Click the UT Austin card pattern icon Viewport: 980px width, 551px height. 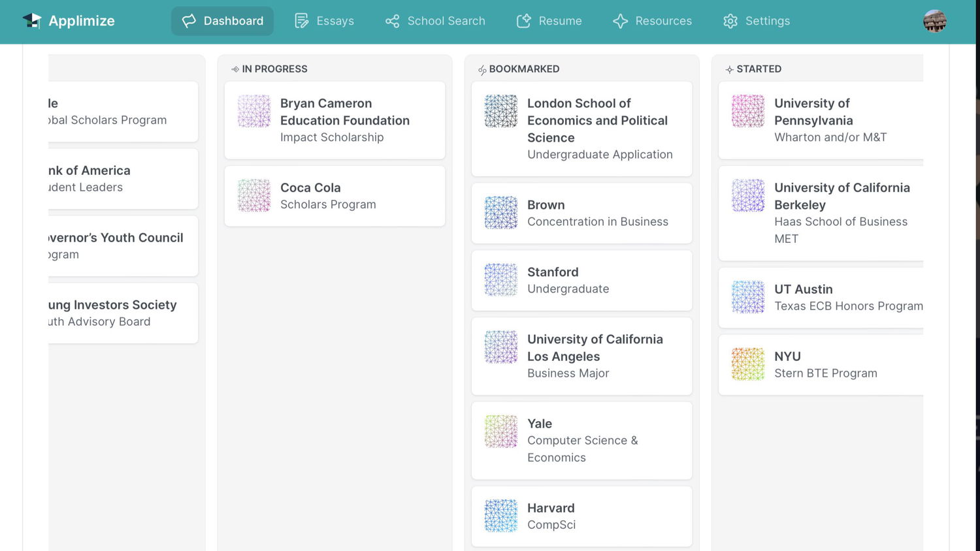748,297
